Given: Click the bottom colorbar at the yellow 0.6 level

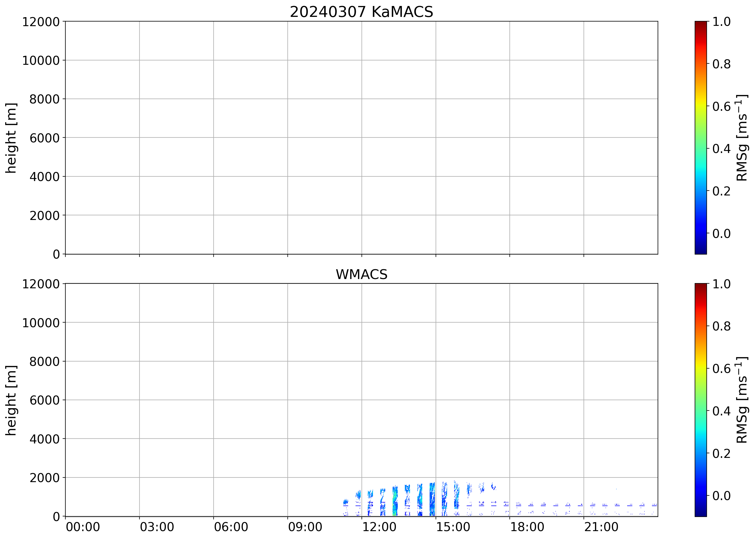Looking at the screenshot, I should pos(700,368).
